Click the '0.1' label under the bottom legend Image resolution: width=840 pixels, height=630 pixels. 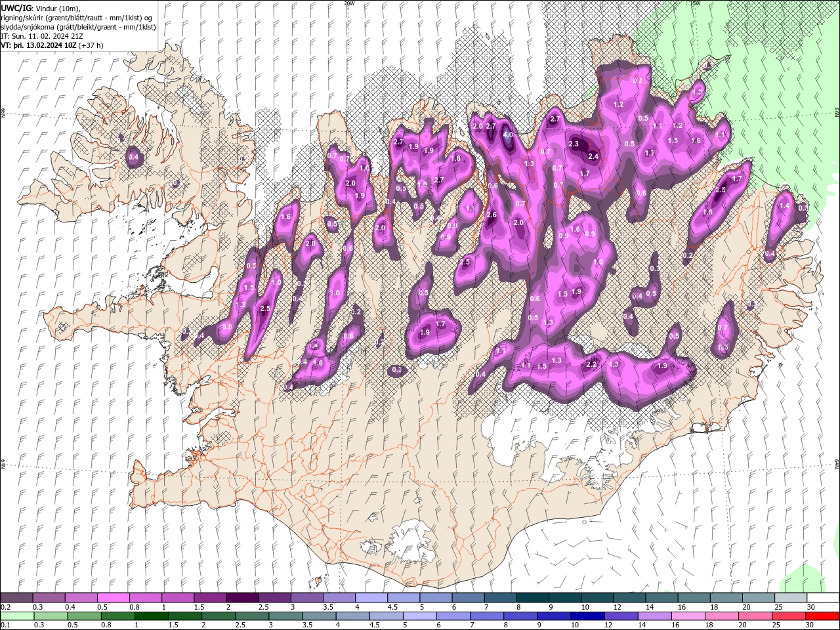pyautogui.click(x=5, y=625)
